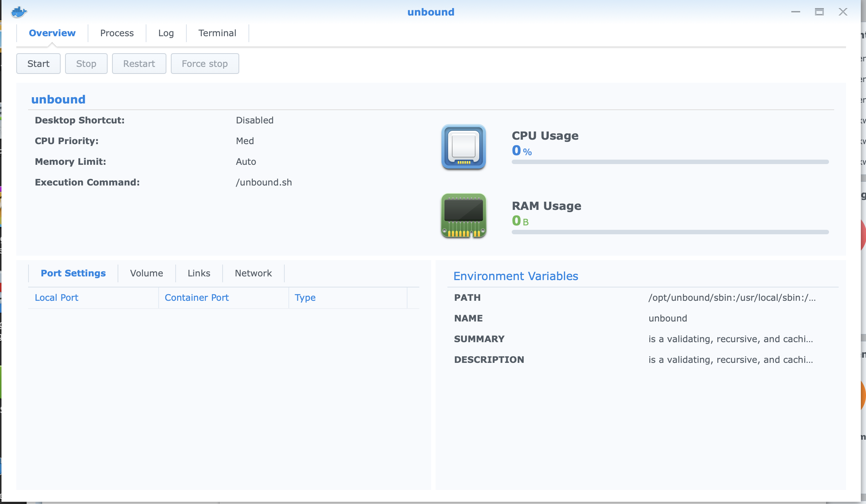The width and height of the screenshot is (866, 504).
Task: Click the green RAM module icon
Action: [463, 215]
